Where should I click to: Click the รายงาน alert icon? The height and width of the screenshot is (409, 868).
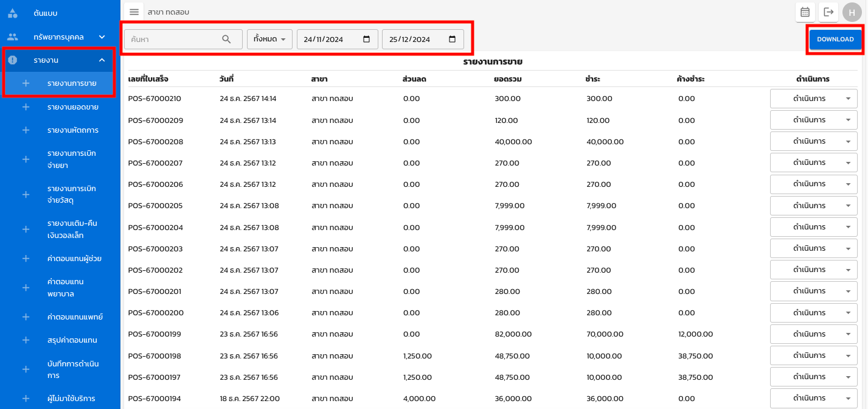pyautogui.click(x=13, y=60)
